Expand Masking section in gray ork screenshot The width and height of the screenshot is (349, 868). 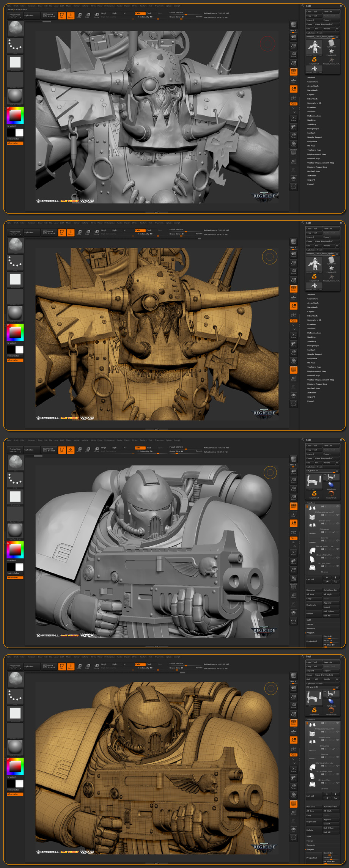click(311, 120)
